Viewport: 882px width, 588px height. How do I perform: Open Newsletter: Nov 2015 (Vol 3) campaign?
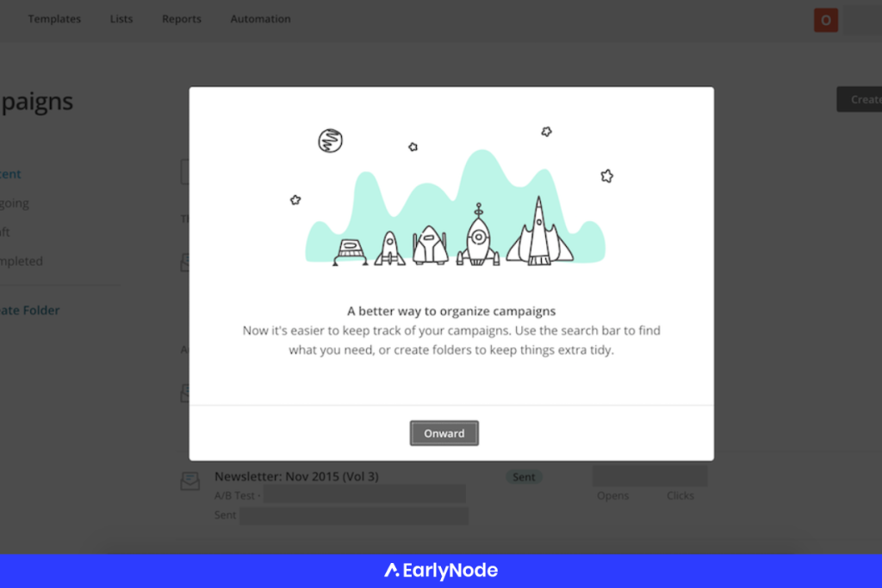tap(296, 476)
